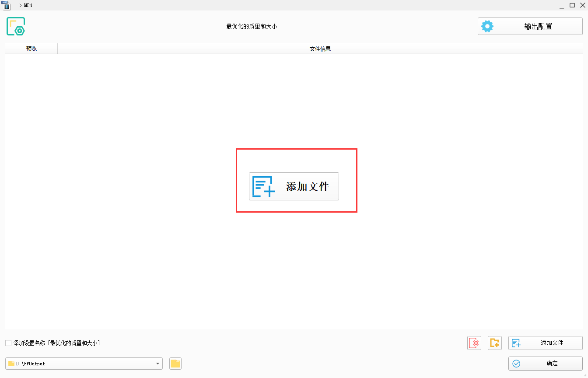Confirm with the 确定 button
Screen dimensions: 588x378
(x=545, y=364)
